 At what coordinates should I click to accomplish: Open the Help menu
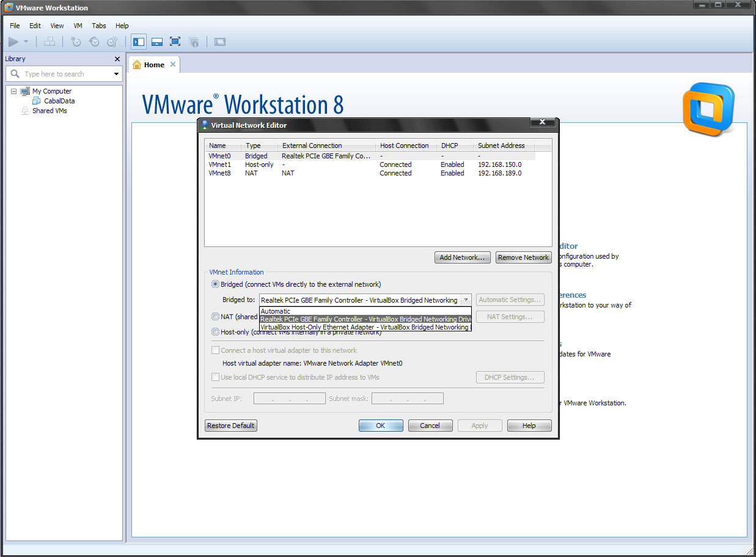pos(122,26)
